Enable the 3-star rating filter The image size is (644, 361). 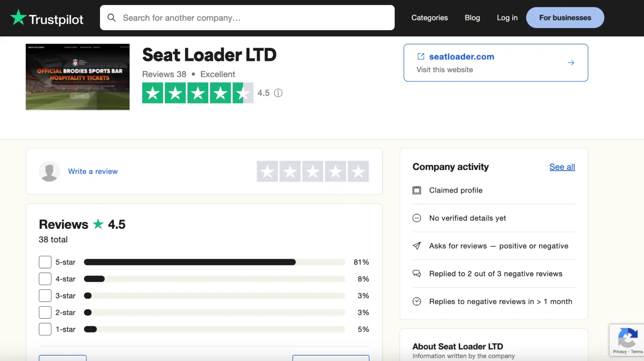coord(45,295)
